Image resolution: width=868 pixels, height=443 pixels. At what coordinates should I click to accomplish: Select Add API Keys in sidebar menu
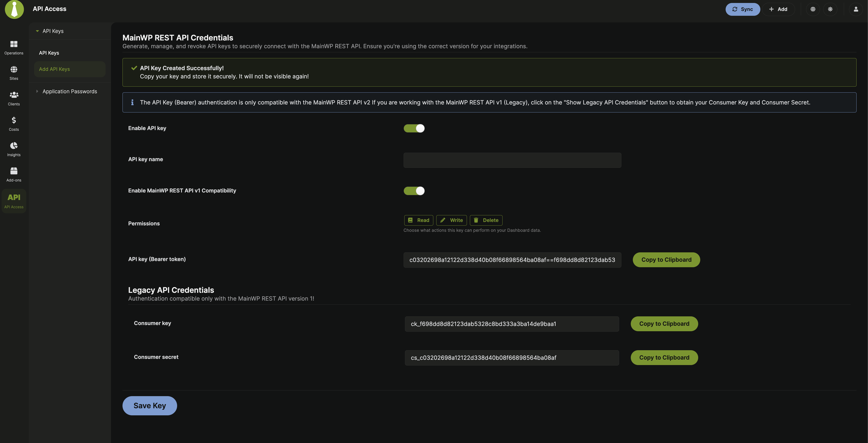54,69
